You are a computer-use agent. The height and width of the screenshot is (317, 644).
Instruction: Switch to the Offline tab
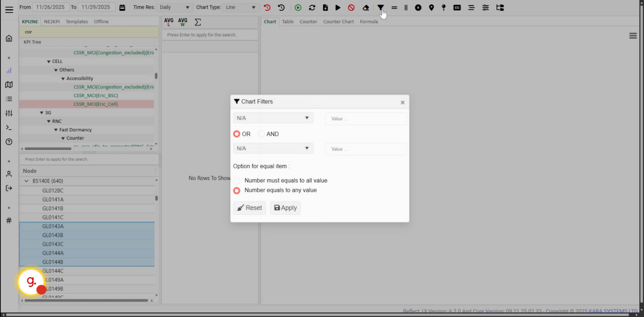[101, 21]
